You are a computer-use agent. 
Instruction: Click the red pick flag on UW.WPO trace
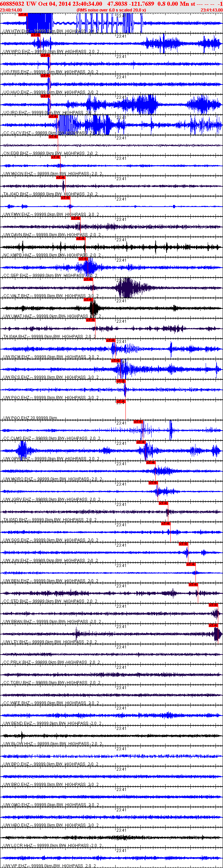[35, 35]
